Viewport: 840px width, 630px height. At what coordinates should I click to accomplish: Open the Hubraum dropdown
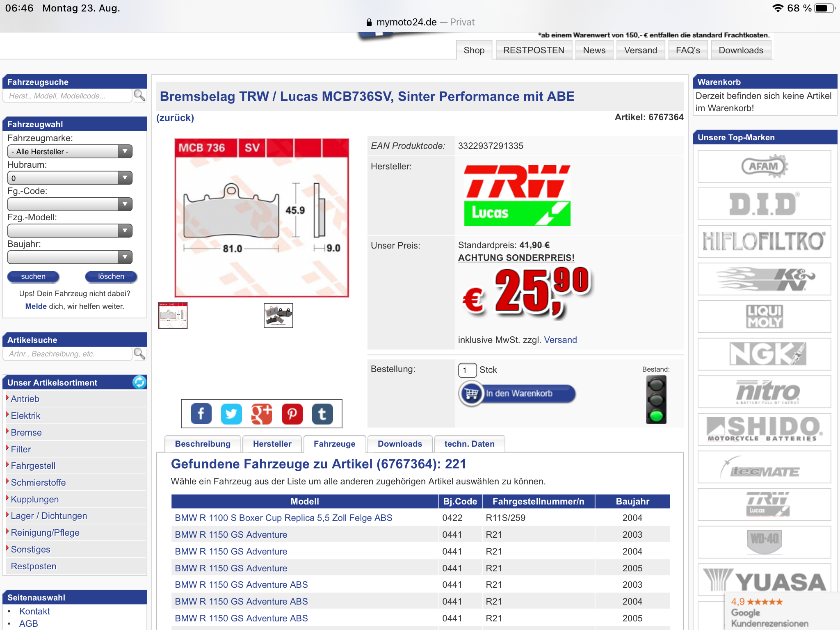click(x=70, y=178)
